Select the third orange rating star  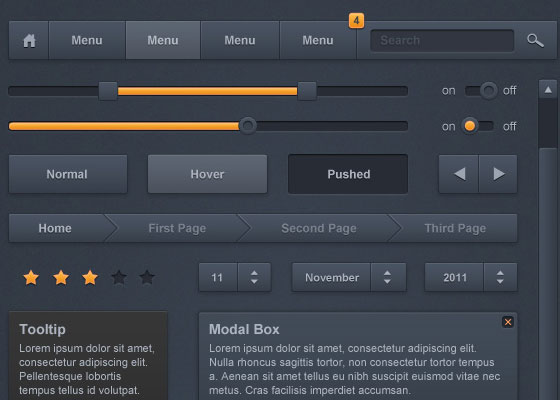[x=90, y=278]
